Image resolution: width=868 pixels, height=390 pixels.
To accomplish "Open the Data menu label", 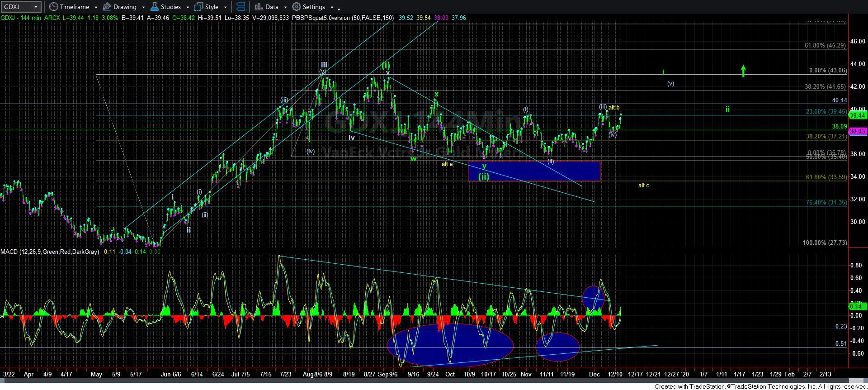I will click(272, 7).
